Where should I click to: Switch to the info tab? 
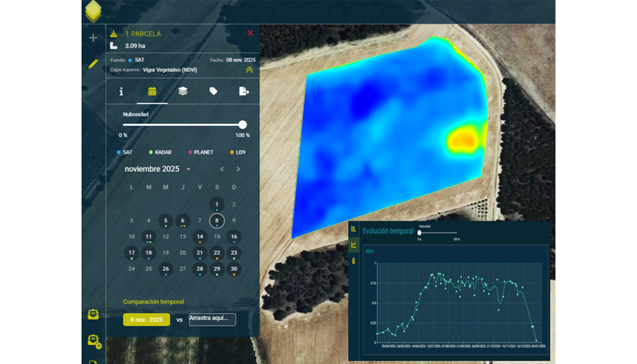(x=122, y=91)
